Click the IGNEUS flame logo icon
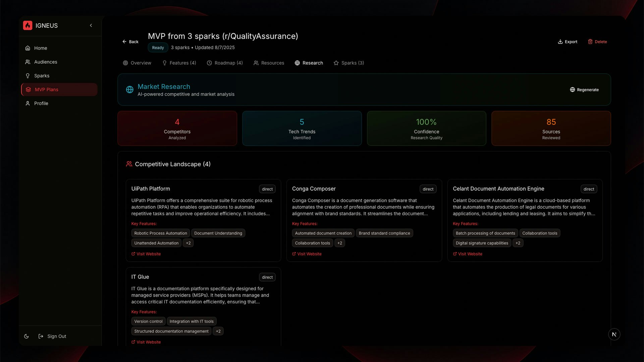 click(28, 25)
